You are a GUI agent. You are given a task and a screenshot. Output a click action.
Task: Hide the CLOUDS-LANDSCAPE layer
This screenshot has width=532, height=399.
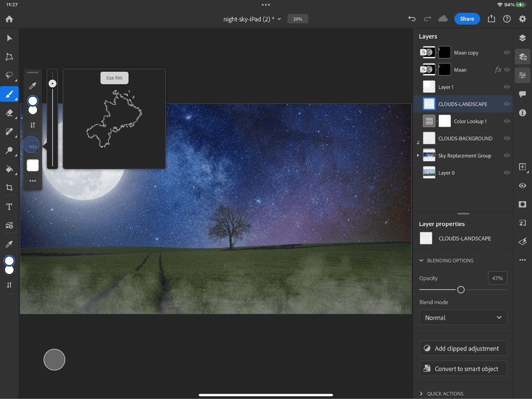coord(507,104)
